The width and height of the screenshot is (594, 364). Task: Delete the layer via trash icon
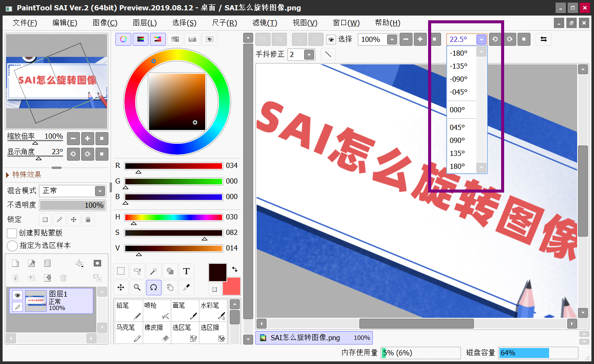pyautogui.click(x=63, y=278)
